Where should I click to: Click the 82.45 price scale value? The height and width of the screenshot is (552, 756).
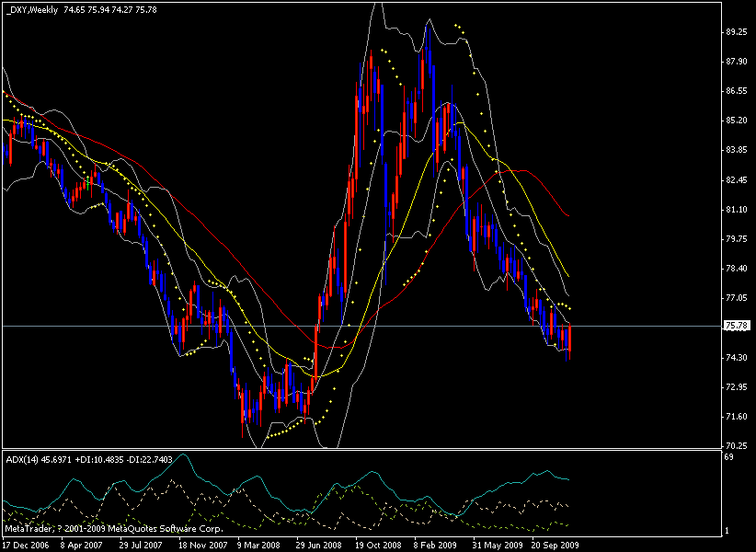coord(738,179)
